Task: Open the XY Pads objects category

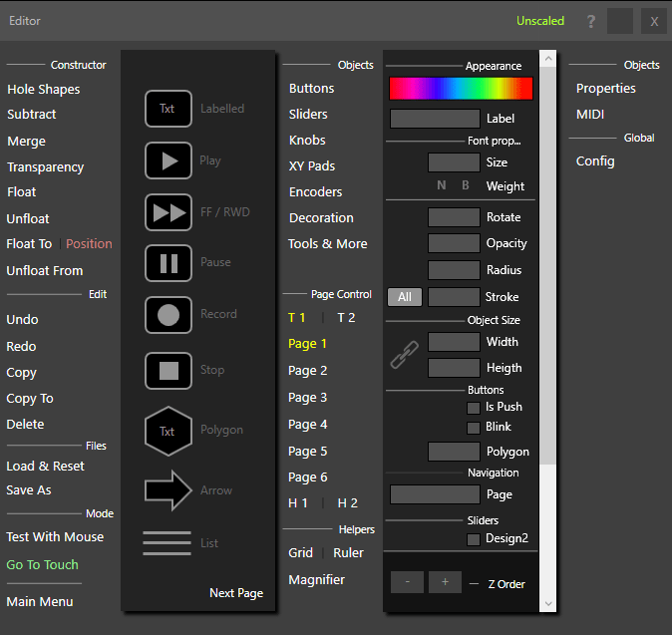Action: (312, 165)
